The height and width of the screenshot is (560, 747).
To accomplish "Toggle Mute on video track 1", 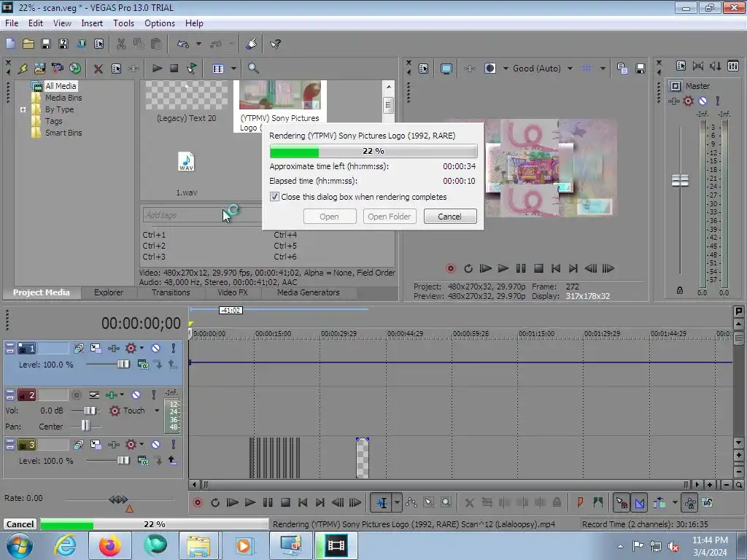I will 155,348.
